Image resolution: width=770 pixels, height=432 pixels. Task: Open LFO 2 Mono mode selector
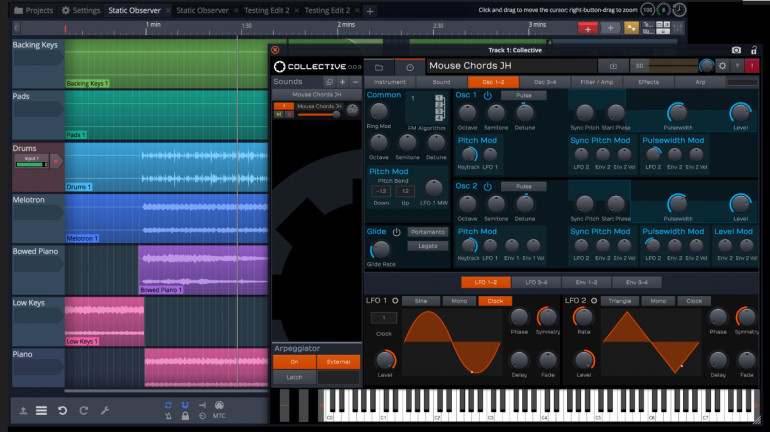(658, 301)
